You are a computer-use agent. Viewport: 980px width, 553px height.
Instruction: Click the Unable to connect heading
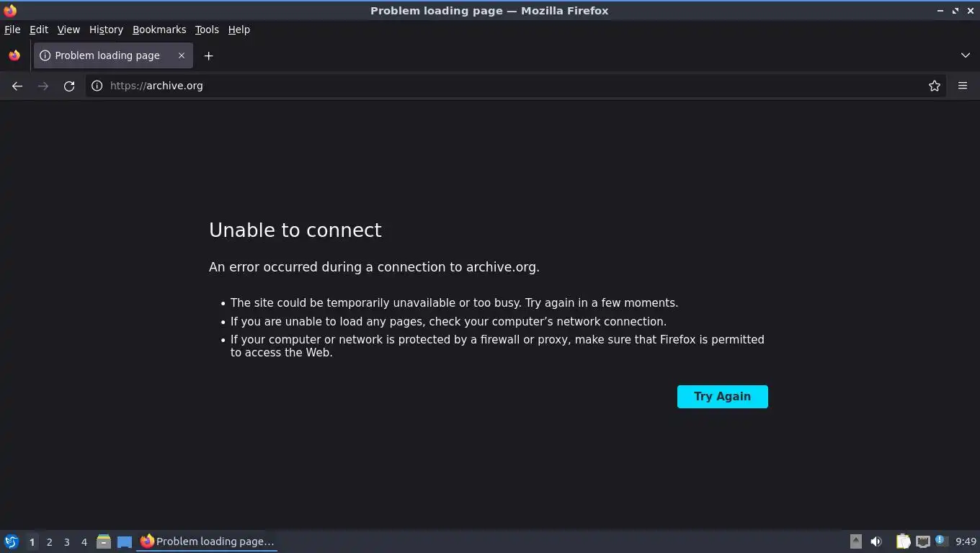(295, 230)
